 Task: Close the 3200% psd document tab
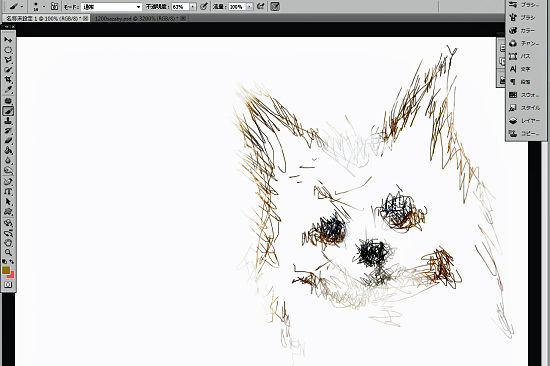tap(183, 18)
